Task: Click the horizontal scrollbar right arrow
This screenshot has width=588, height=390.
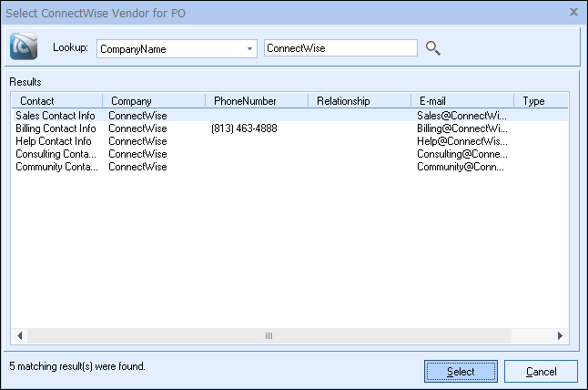Action: [x=558, y=336]
